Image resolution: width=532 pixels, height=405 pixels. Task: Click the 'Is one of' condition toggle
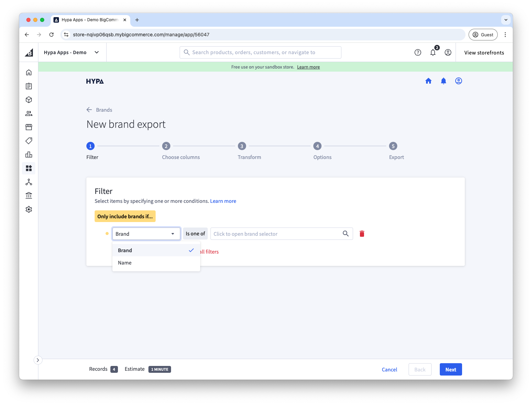[195, 233]
